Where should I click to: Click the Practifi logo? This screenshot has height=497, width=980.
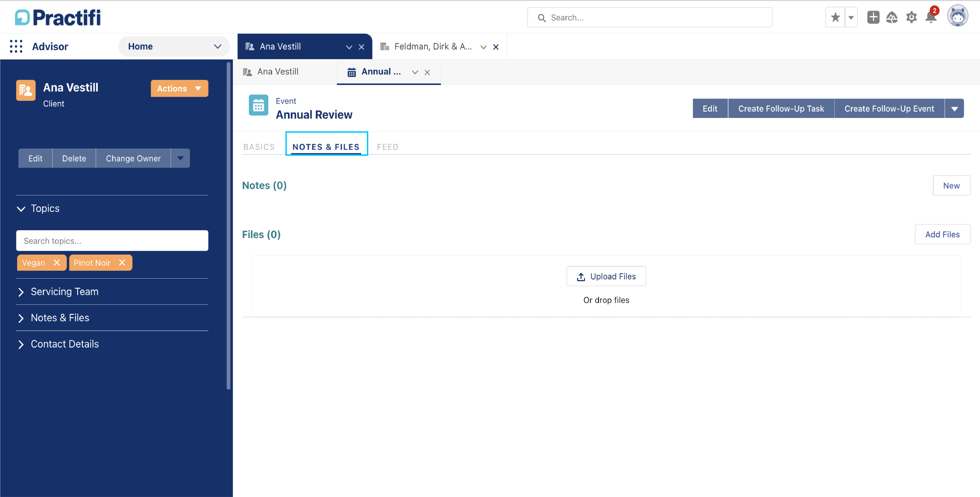tap(58, 17)
